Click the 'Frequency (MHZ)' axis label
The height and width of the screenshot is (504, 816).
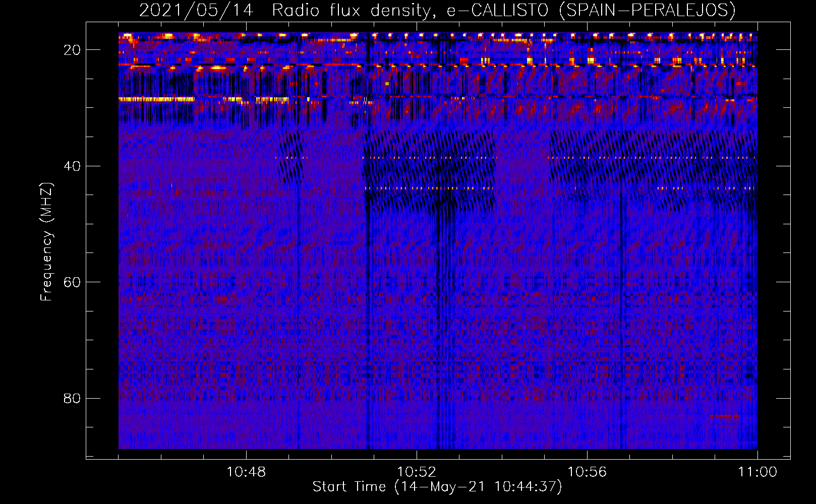46,242
